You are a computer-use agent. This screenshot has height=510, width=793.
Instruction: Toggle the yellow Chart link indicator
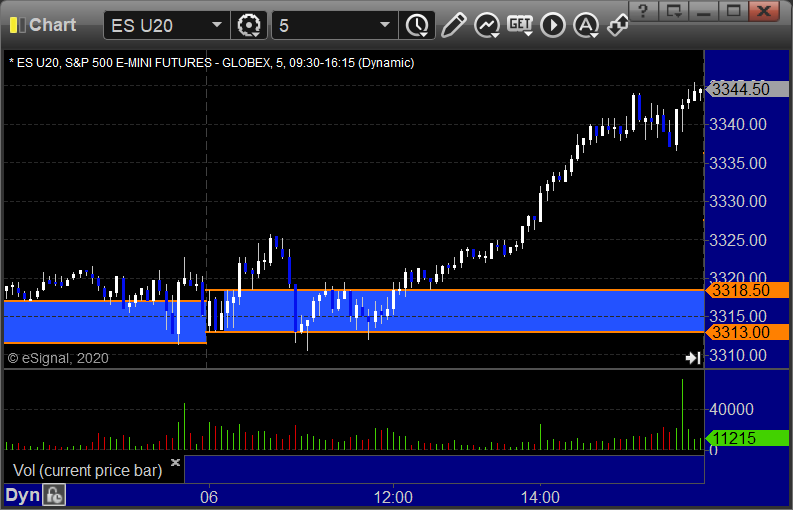(x=18, y=25)
